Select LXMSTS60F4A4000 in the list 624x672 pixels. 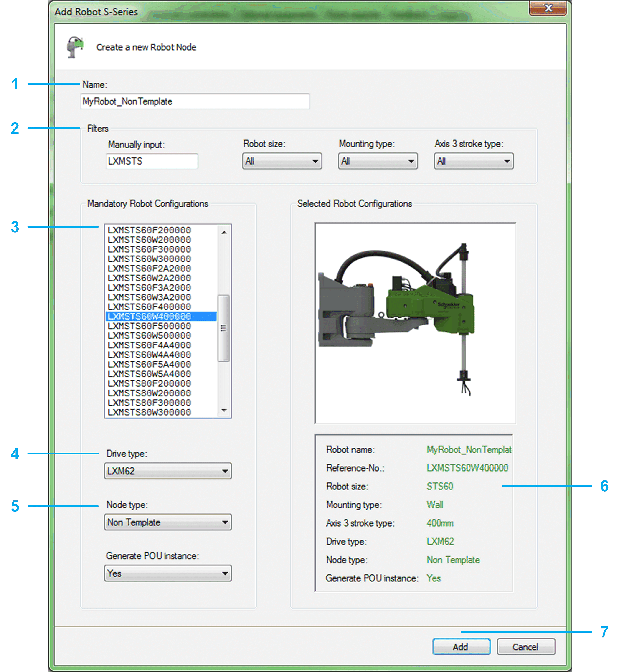pos(161,345)
